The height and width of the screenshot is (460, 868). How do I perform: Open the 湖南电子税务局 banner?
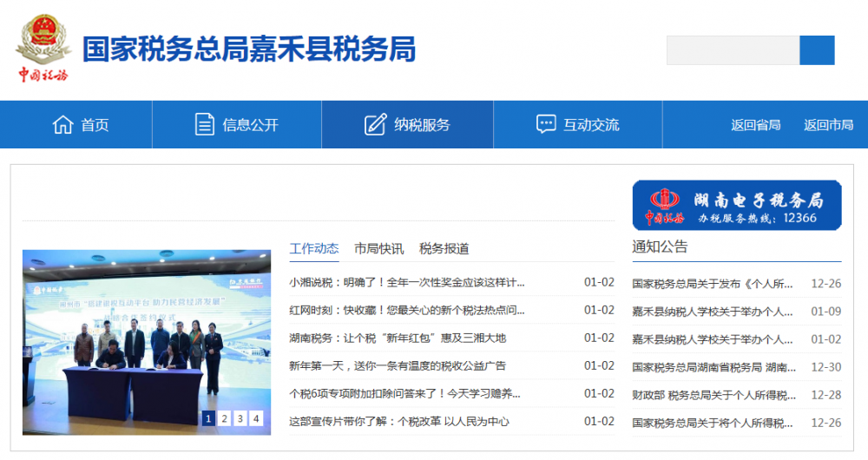(x=737, y=205)
